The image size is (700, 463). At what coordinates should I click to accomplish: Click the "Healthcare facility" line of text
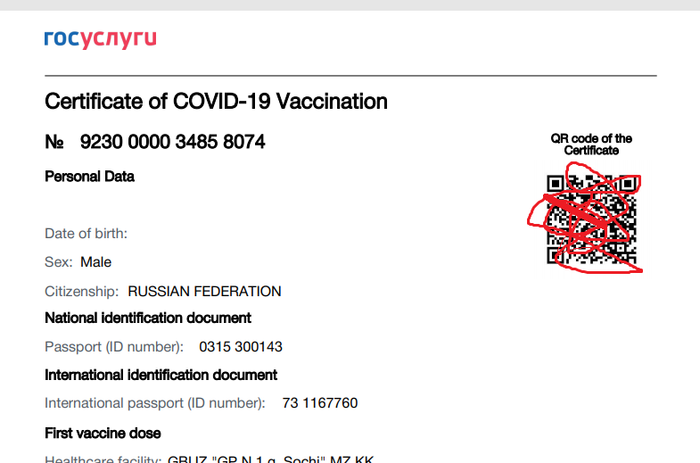tap(209, 458)
